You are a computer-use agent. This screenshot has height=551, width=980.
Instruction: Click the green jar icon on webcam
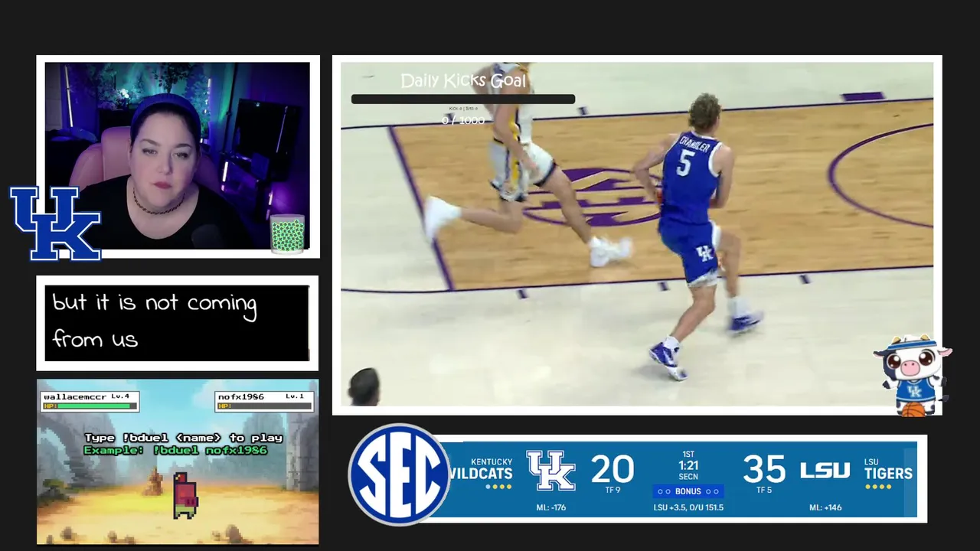click(288, 234)
